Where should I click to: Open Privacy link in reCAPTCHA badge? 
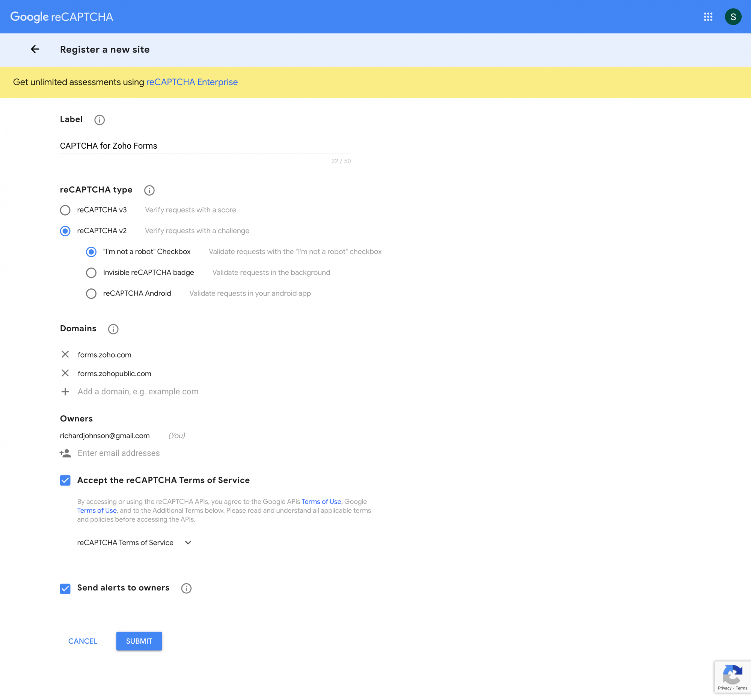pos(725,688)
